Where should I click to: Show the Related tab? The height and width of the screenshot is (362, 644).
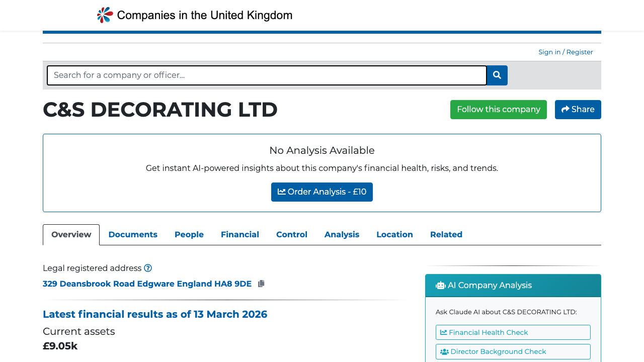click(x=446, y=235)
